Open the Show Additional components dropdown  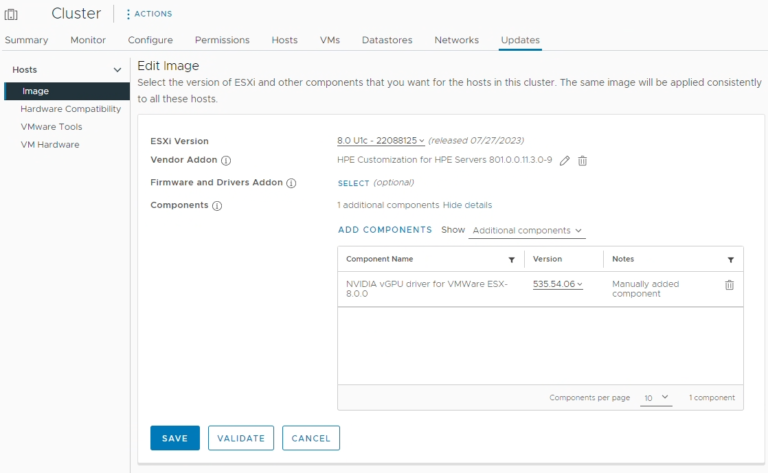pos(527,231)
